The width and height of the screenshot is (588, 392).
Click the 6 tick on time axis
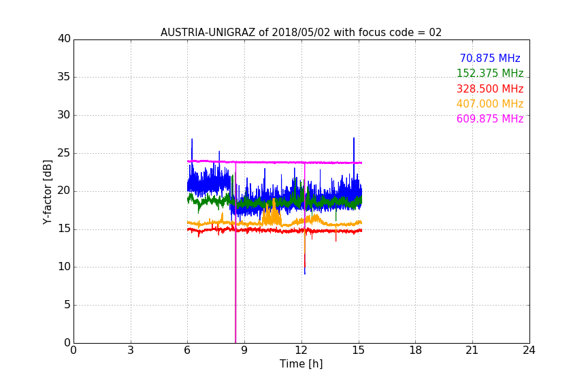click(x=188, y=350)
